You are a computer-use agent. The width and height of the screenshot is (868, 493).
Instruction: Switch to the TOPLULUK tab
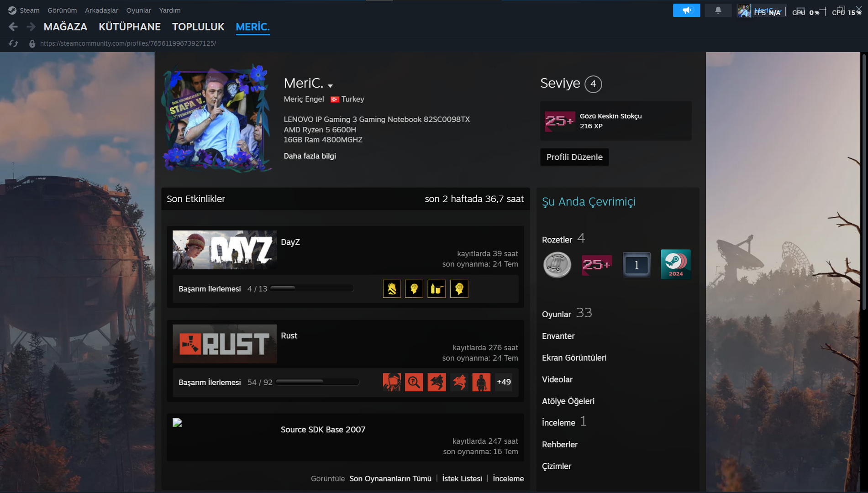point(198,27)
